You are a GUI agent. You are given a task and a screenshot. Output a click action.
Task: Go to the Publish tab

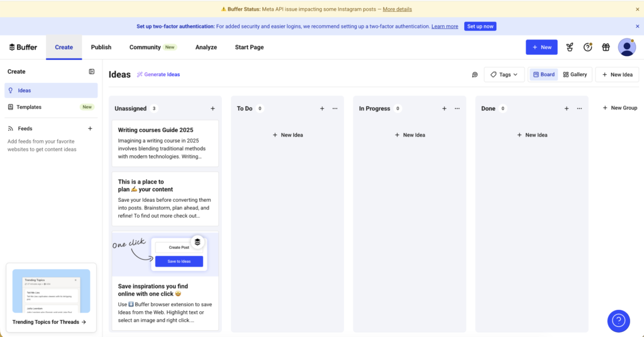101,47
